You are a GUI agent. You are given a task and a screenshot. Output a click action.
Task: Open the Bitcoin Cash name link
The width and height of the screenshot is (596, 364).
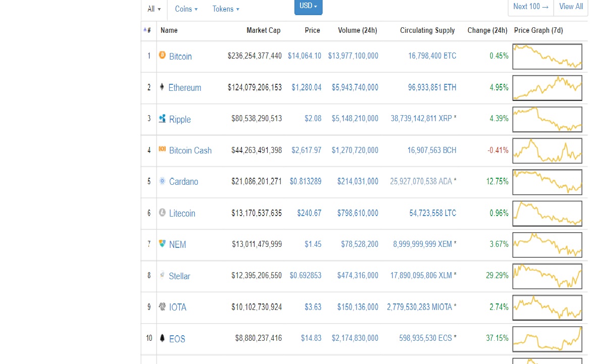(x=190, y=150)
